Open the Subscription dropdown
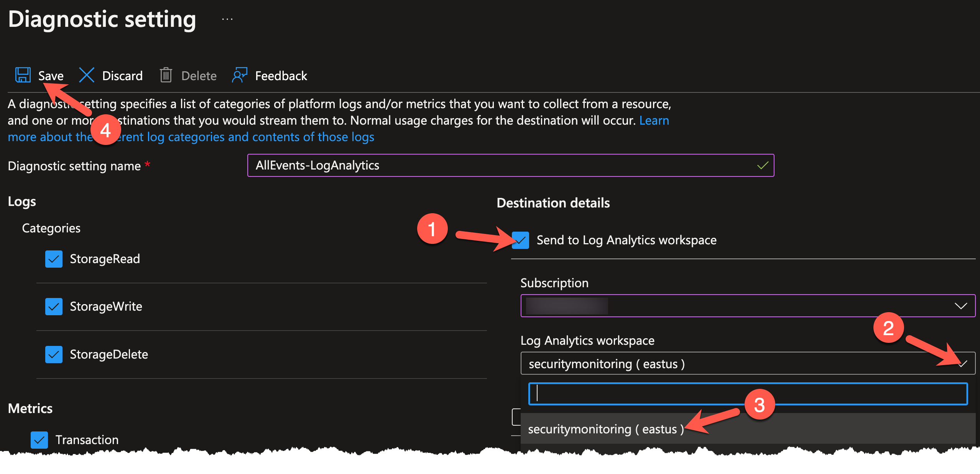Image resolution: width=980 pixels, height=474 pixels. click(x=747, y=306)
